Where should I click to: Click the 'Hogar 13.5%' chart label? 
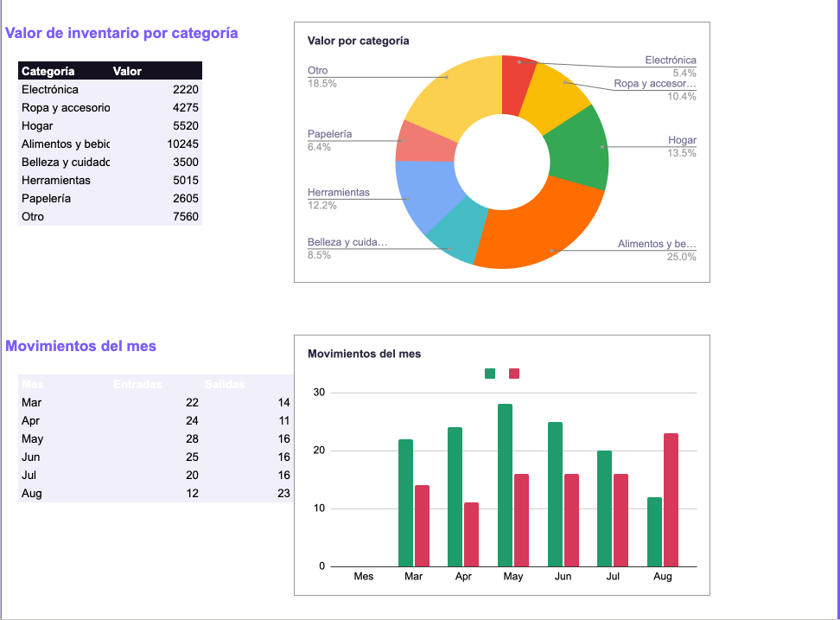pos(682,146)
